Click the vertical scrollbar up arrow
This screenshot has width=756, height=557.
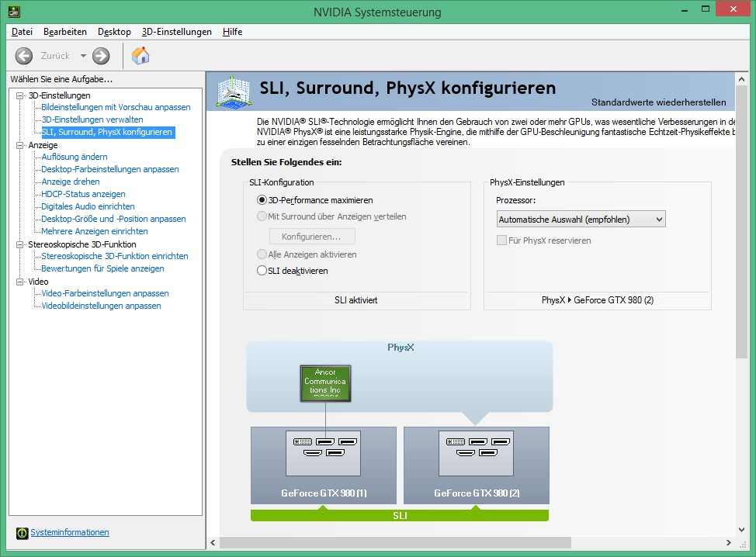(x=741, y=79)
